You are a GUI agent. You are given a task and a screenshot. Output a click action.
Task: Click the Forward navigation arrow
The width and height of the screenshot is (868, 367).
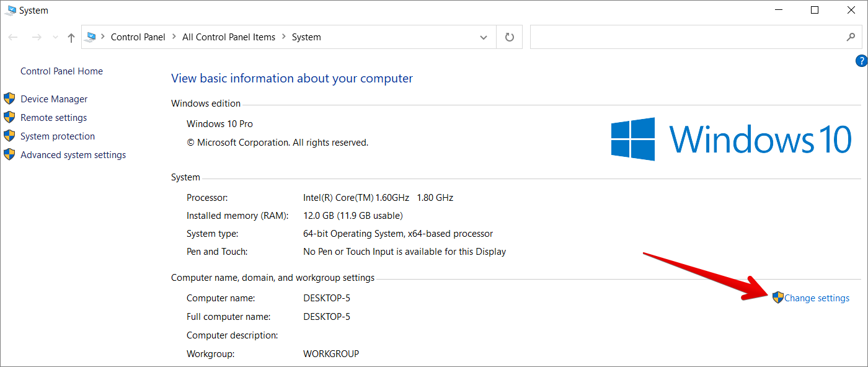[37, 37]
